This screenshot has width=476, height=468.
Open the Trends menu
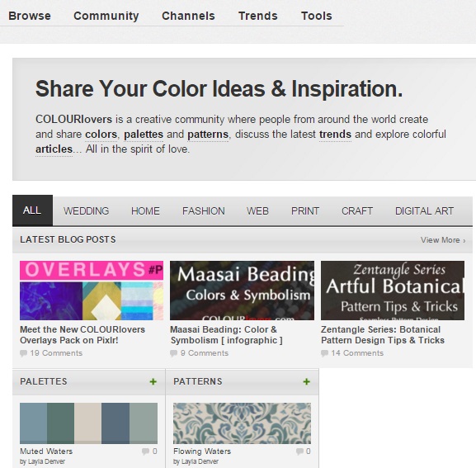pyautogui.click(x=257, y=16)
